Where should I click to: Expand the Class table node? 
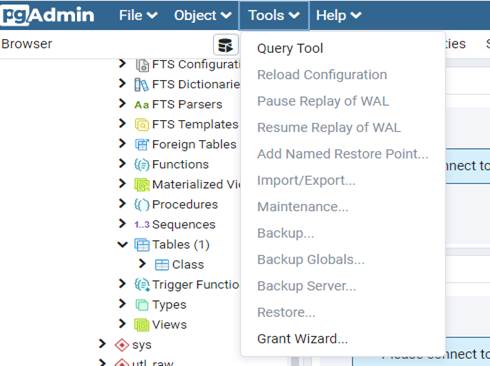pyautogui.click(x=142, y=264)
